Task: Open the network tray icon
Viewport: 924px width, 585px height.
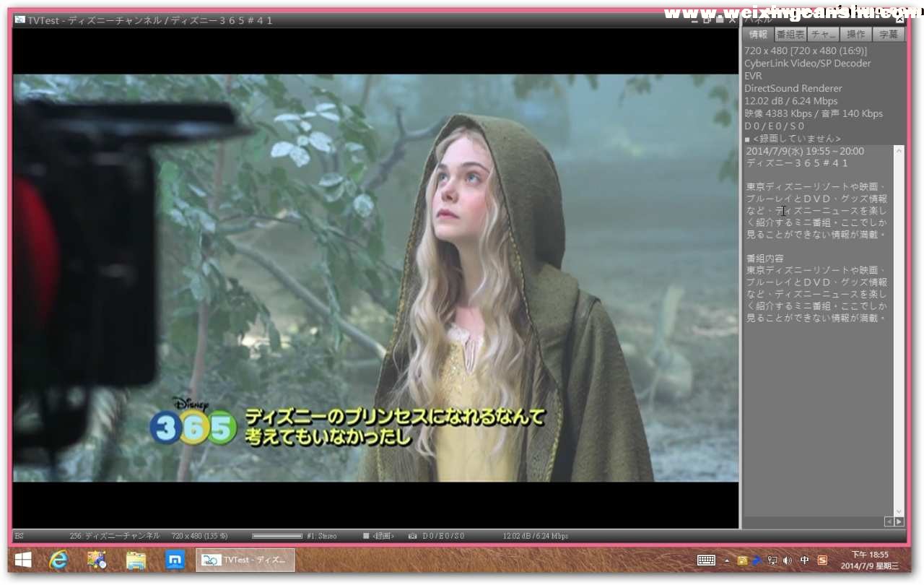Action: point(772,560)
